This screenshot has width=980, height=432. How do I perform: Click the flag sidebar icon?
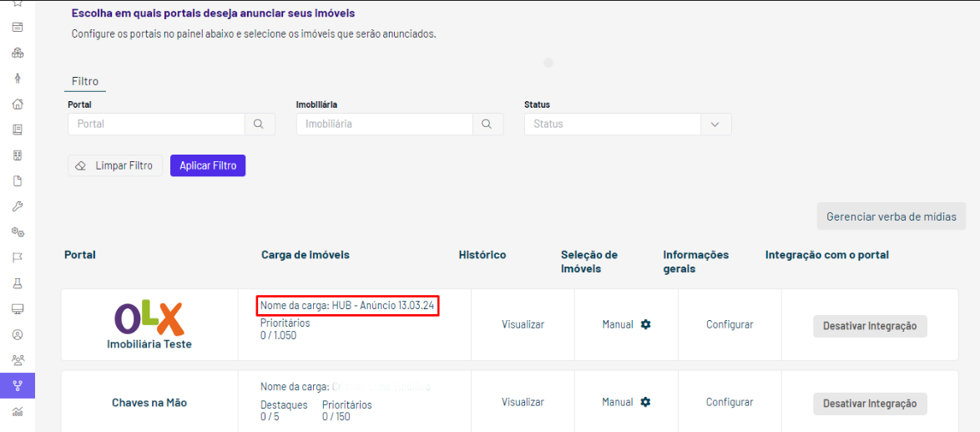point(18,257)
